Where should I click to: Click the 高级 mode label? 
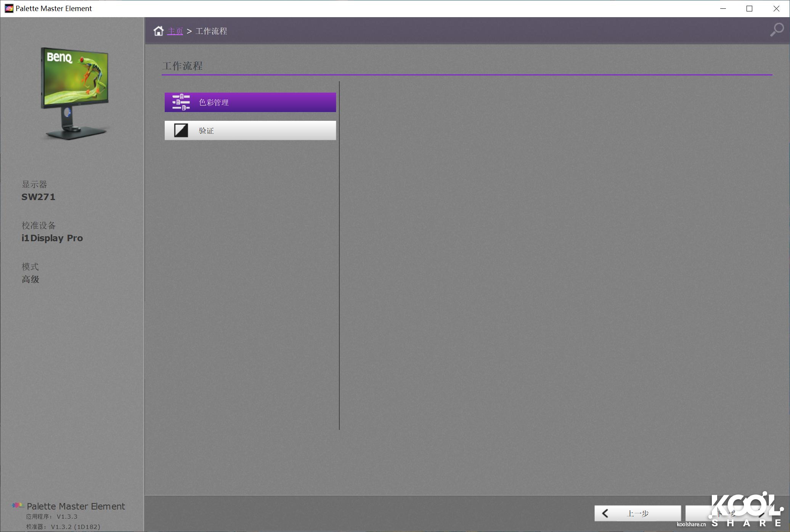point(31,279)
